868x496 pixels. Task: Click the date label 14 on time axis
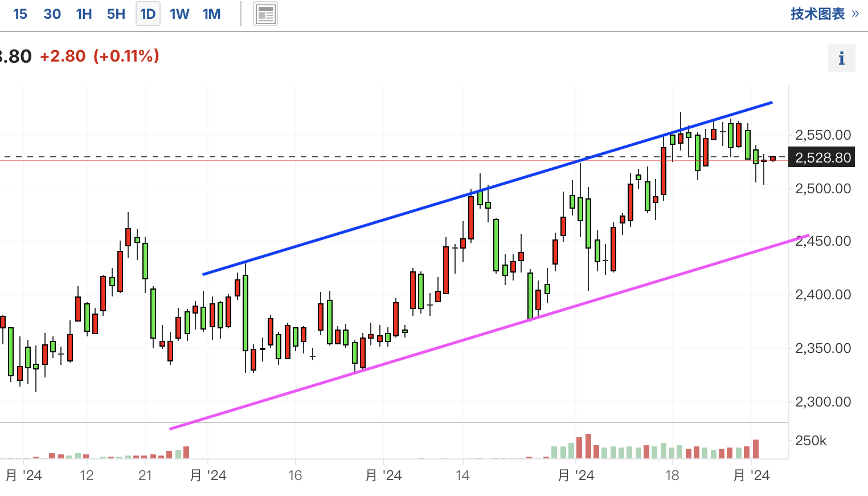click(462, 475)
